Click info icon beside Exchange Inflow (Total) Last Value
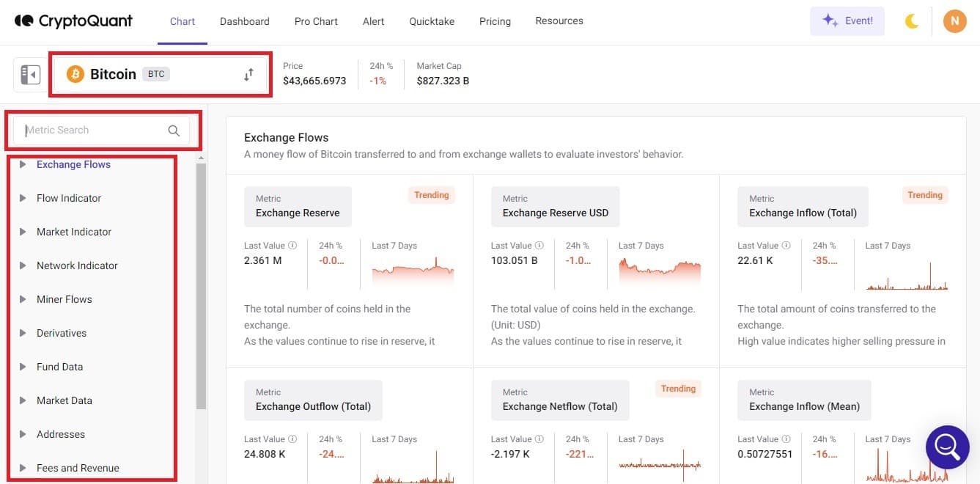Viewport: 980px width, 484px height. pyautogui.click(x=786, y=246)
